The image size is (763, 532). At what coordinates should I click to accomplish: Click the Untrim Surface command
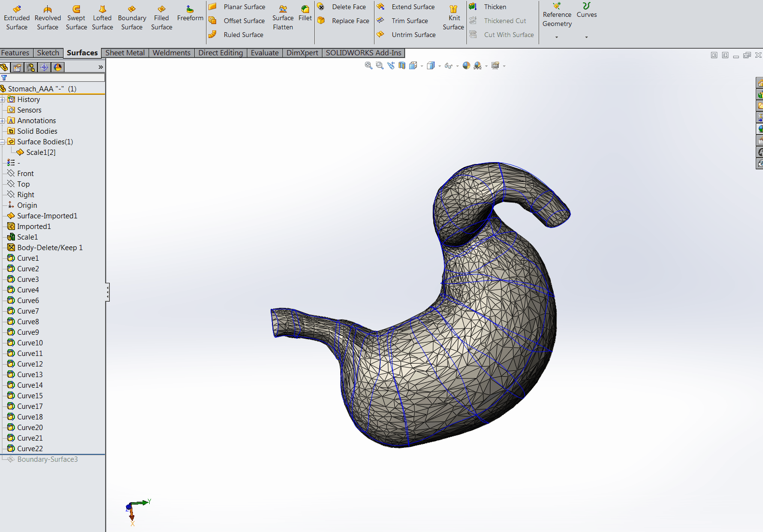click(x=406, y=35)
